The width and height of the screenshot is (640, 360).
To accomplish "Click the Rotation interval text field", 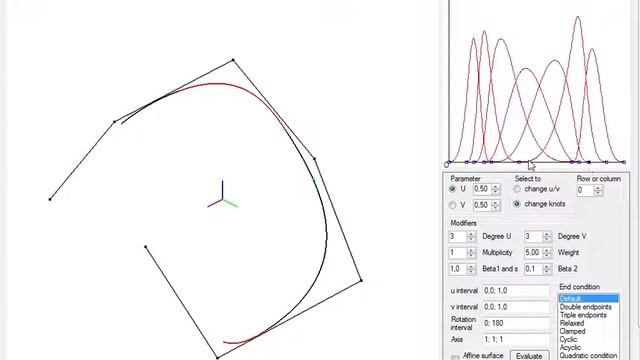I will coord(516,323).
